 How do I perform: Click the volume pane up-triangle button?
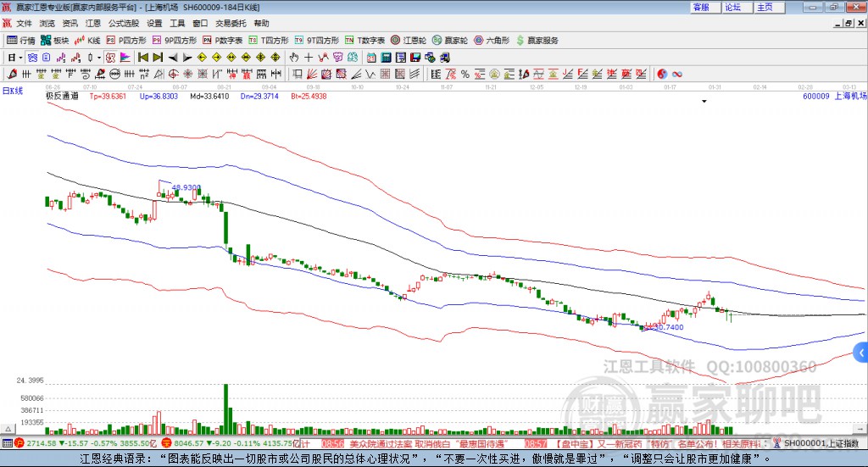pyautogui.click(x=8, y=429)
